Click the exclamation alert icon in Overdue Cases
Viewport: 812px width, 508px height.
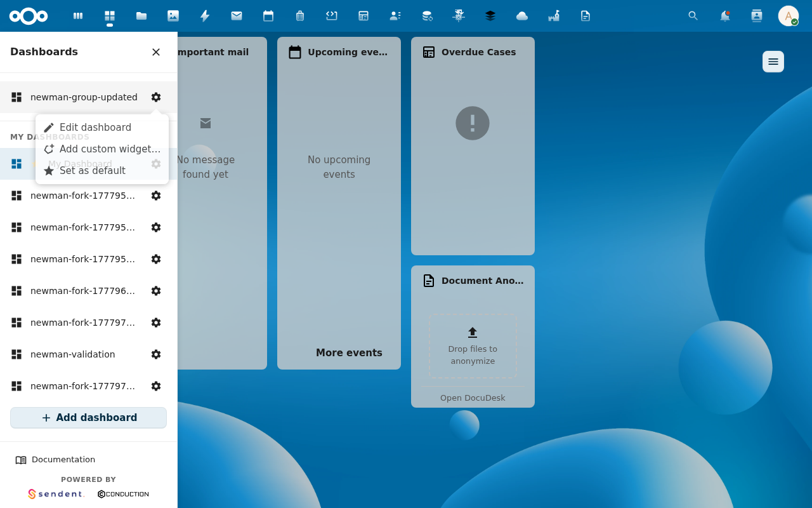click(x=473, y=123)
